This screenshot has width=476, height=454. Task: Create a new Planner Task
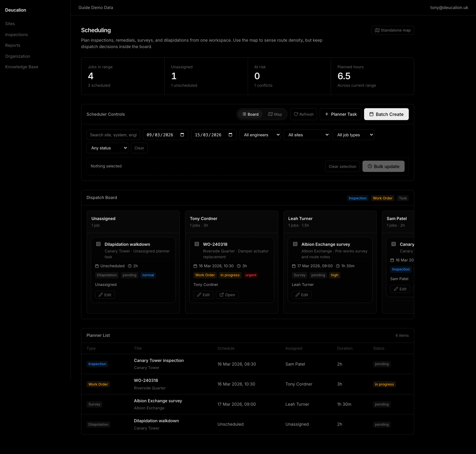[x=340, y=114]
